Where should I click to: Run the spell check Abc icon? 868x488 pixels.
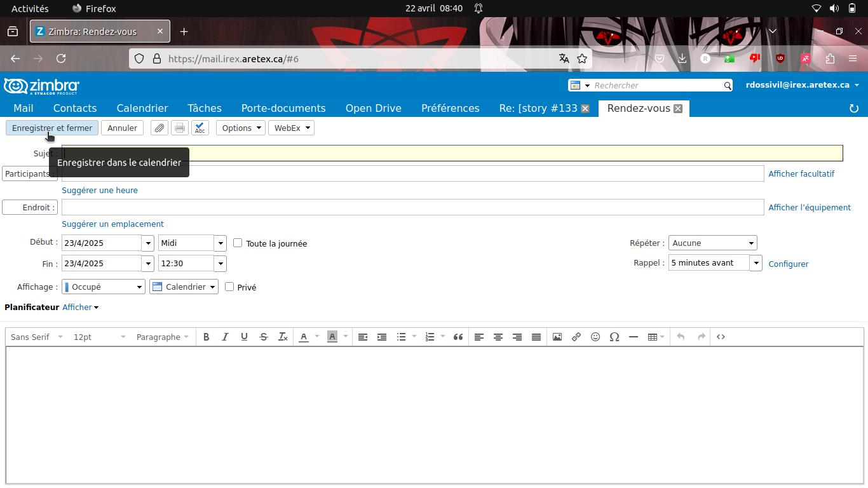(x=200, y=128)
